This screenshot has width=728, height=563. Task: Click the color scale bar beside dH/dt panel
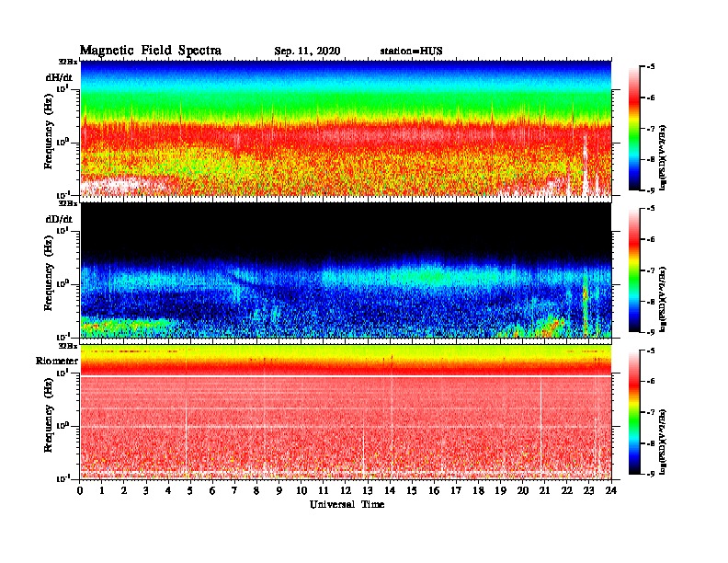[x=634, y=129]
